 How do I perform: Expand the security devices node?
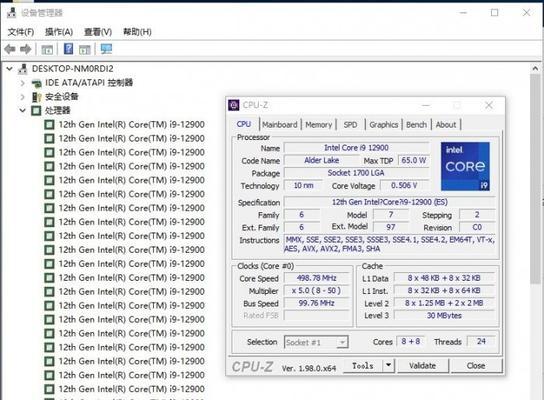23,97
